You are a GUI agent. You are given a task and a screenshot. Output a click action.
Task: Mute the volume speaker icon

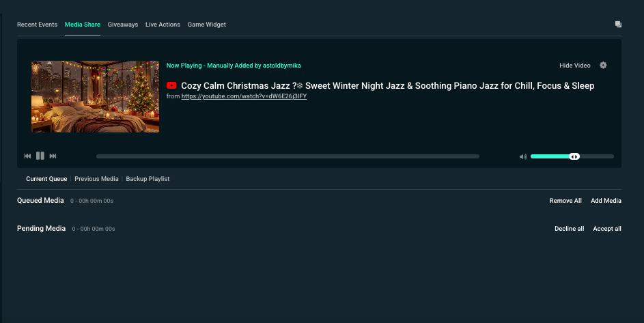523,156
